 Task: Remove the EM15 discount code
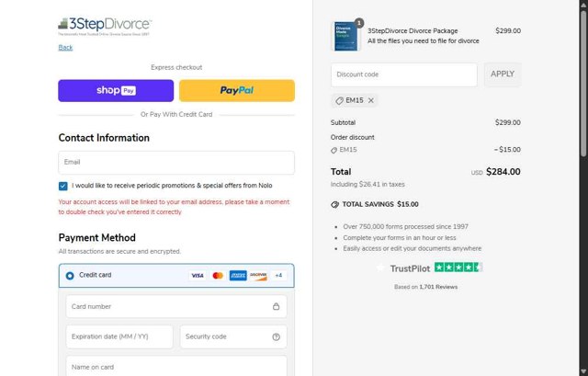[371, 100]
